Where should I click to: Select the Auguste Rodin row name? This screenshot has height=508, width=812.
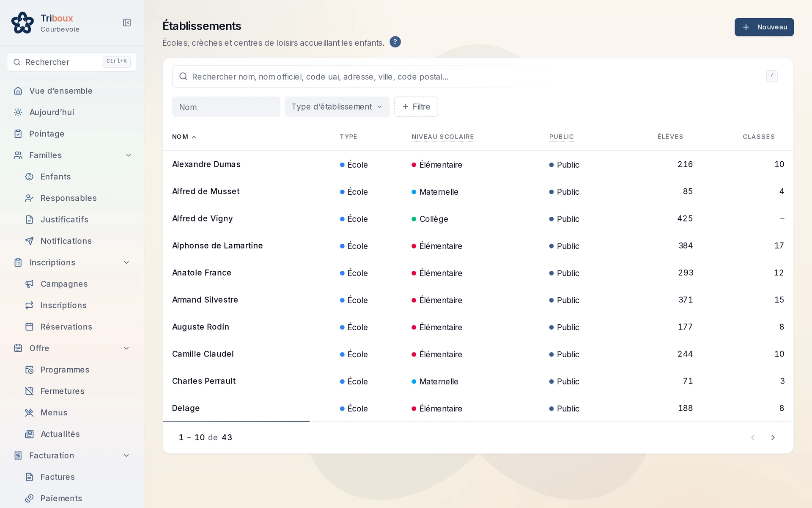click(x=201, y=327)
